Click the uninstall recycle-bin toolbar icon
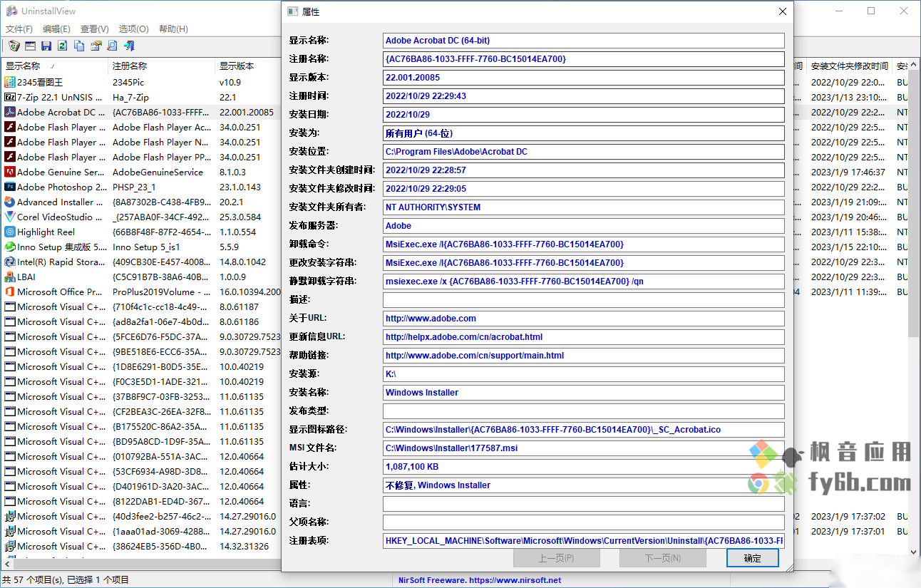The height and width of the screenshot is (588, 921). coord(14,46)
